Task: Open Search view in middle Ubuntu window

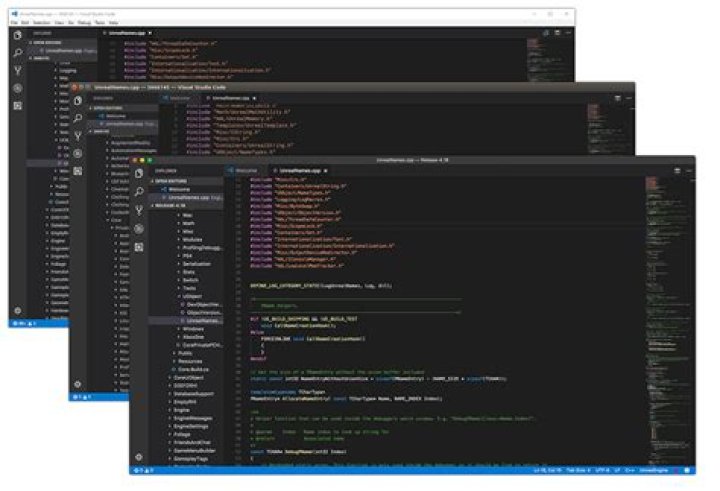Action: click(78, 118)
